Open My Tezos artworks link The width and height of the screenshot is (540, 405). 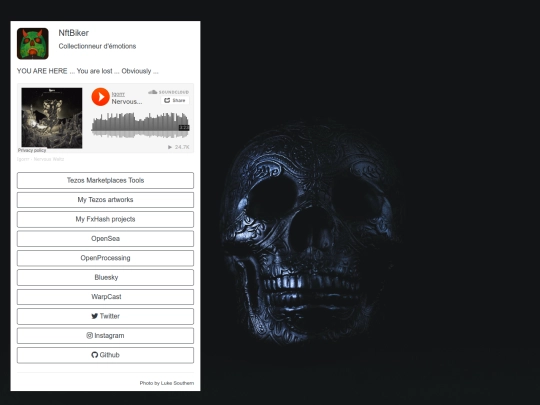[x=105, y=200]
